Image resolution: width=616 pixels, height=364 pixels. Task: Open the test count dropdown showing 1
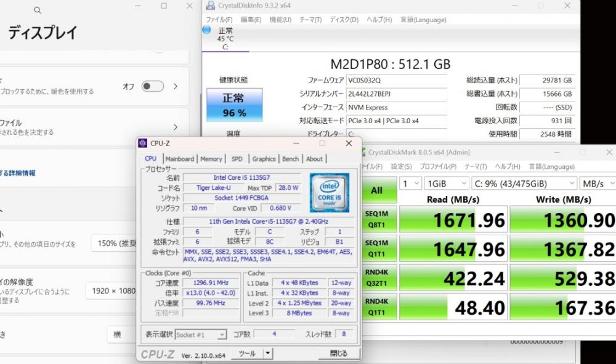(x=411, y=184)
